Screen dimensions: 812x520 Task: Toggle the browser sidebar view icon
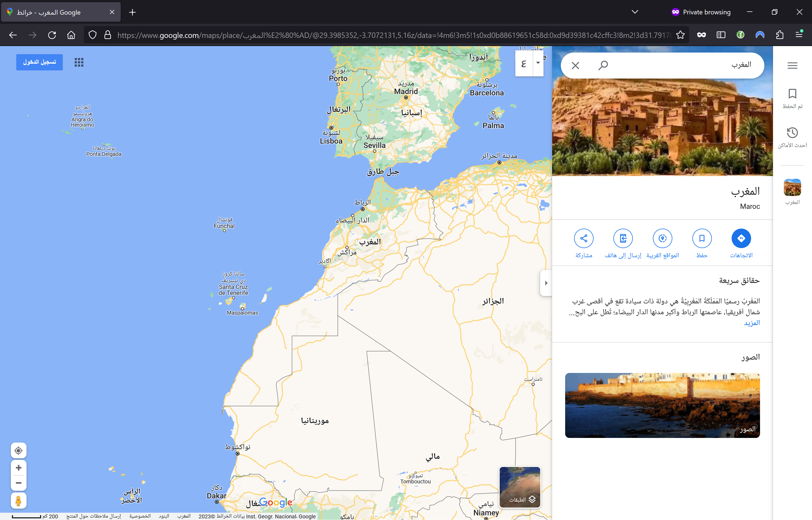[x=721, y=35]
